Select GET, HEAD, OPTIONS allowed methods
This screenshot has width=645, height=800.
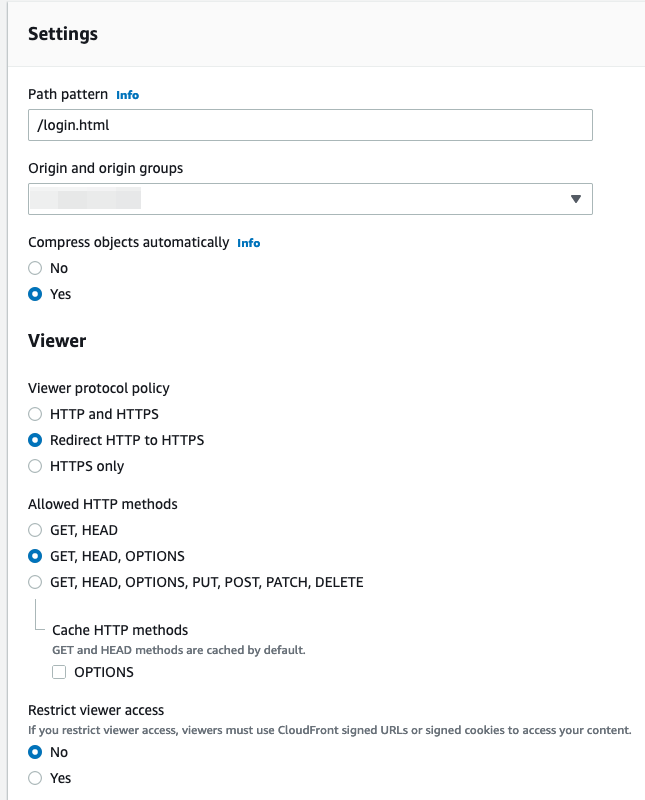pos(36,556)
